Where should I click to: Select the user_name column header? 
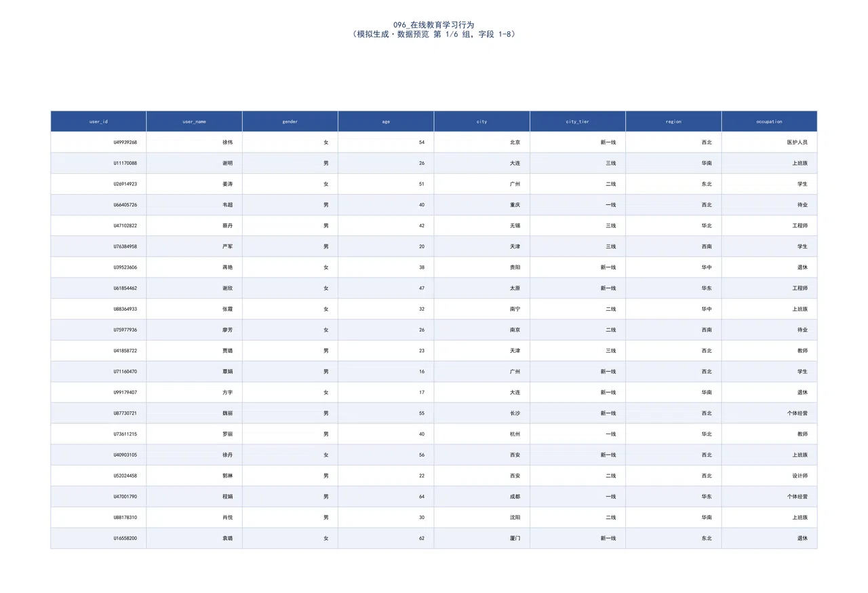(194, 121)
